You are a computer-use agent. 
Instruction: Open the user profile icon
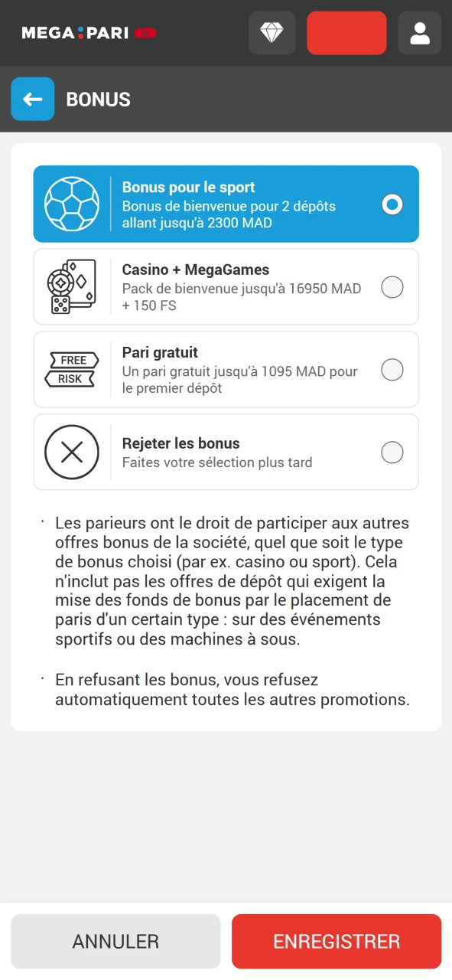pos(419,33)
